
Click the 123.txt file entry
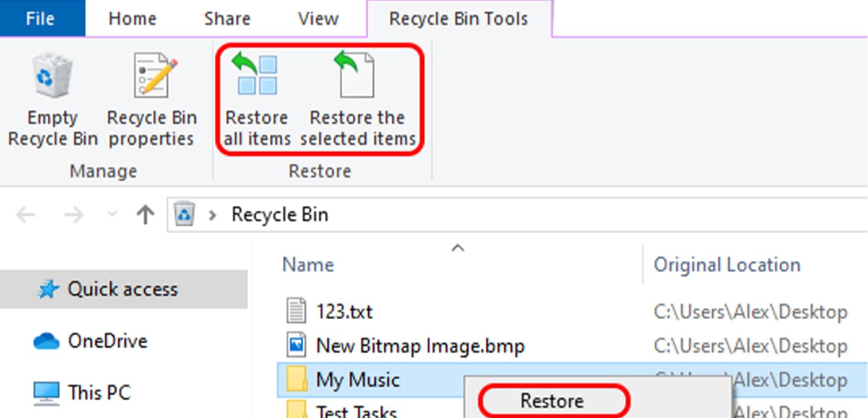pos(345,312)
